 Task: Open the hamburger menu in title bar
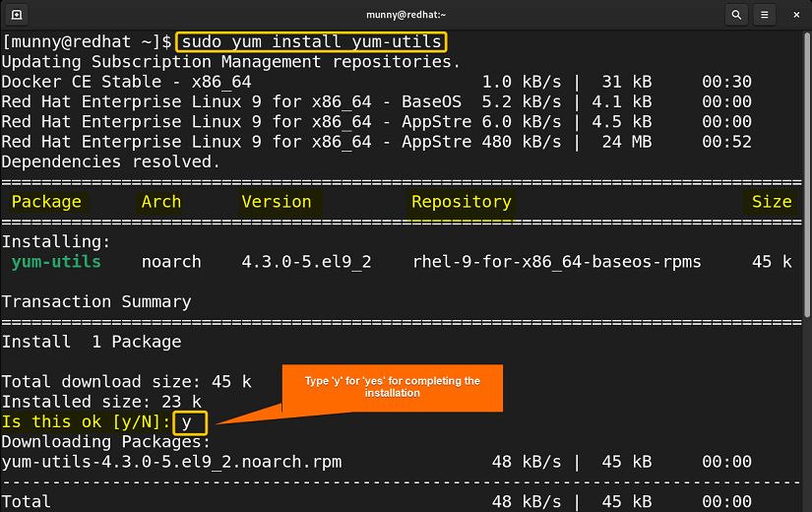(765, 15)
